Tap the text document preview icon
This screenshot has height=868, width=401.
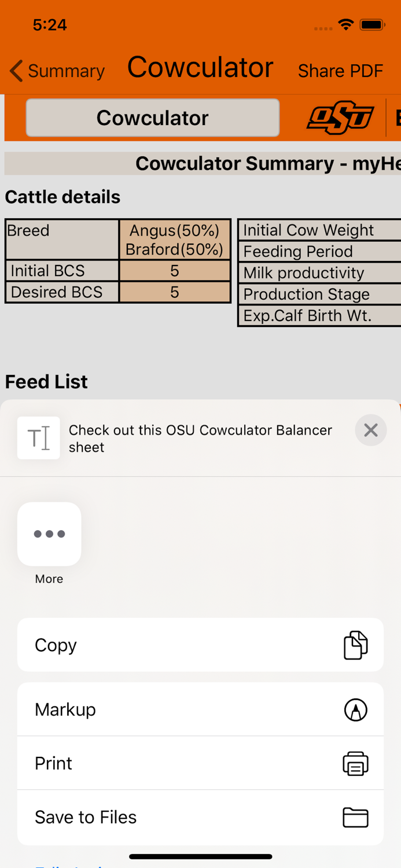(38, 437)
